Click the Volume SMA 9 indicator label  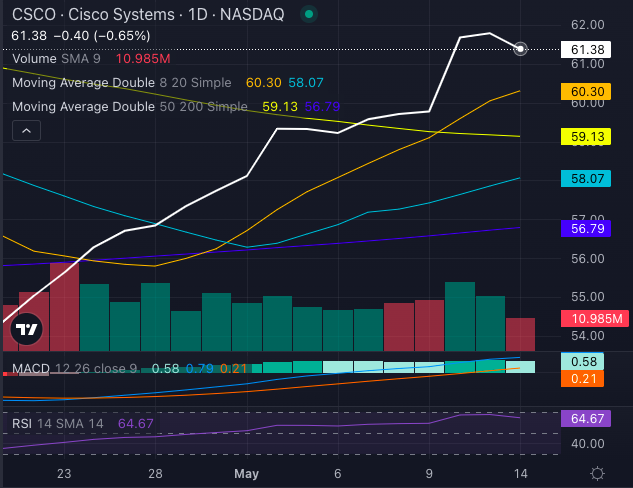coord(56,59)
